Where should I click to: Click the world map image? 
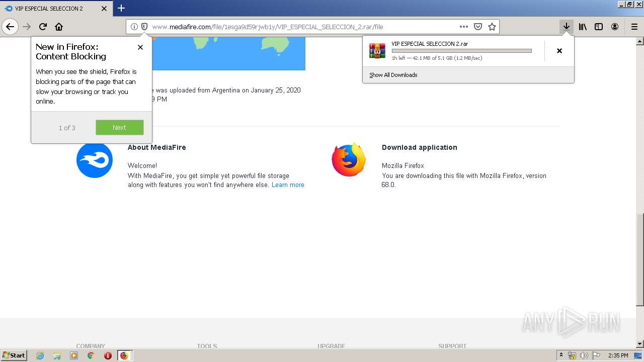[x=228, y=53]
